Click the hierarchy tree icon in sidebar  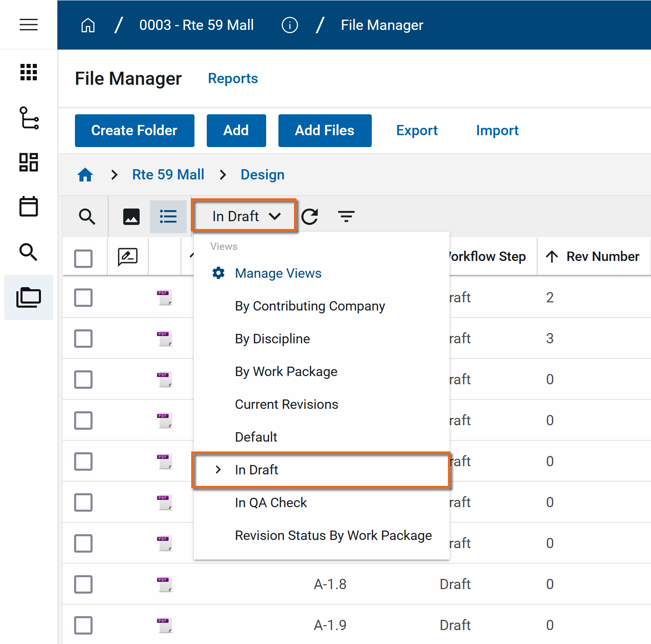pyautogui.click(x=29, y=118)
